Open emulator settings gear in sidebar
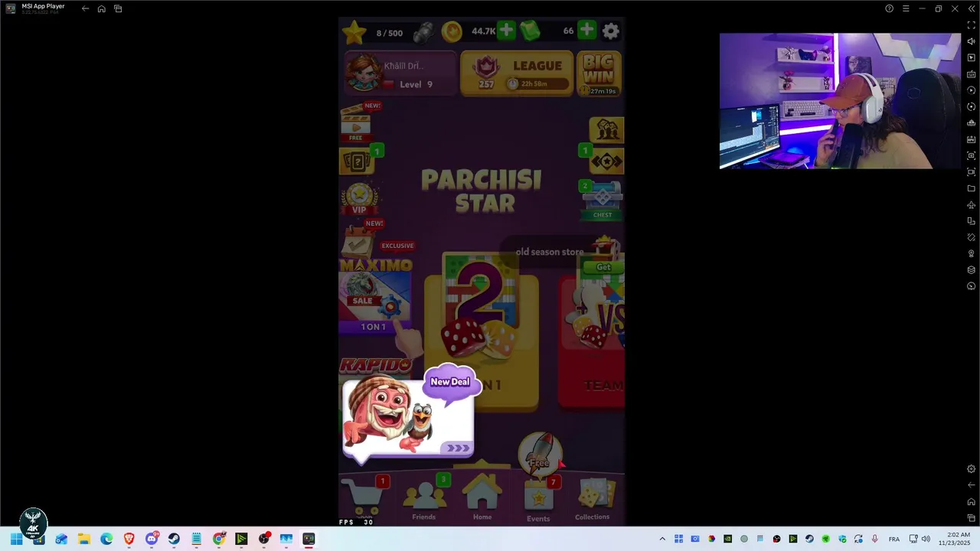The image size is (980, 551). 972,469
